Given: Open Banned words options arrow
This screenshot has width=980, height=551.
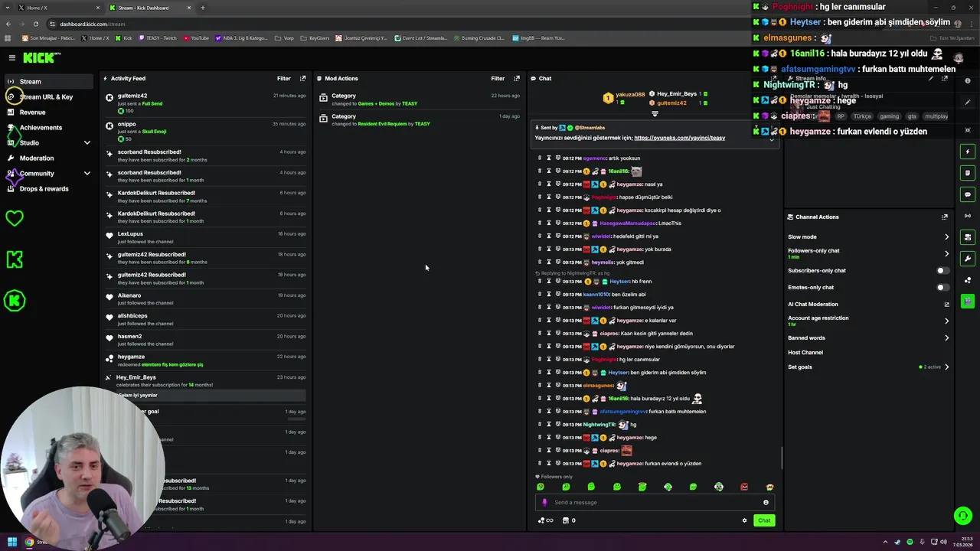Looking at the screenshot, I should coord(946,337).
